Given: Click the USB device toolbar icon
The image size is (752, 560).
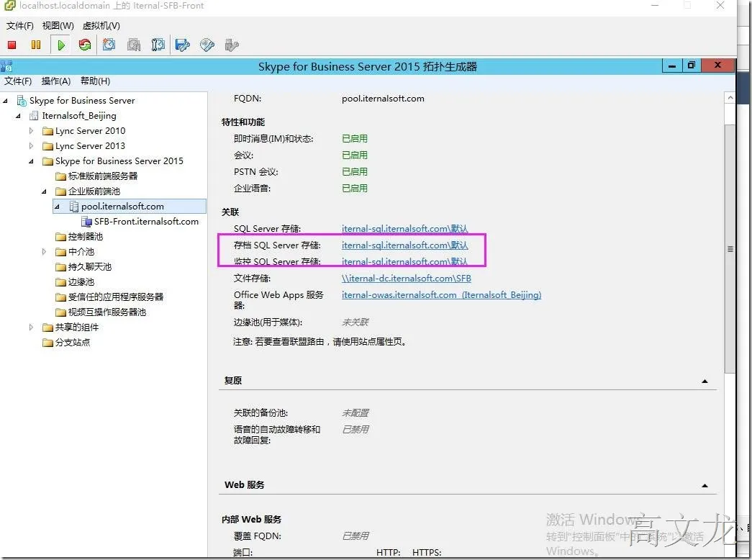Looking at the screenshot, I should [x=232, y=45].
